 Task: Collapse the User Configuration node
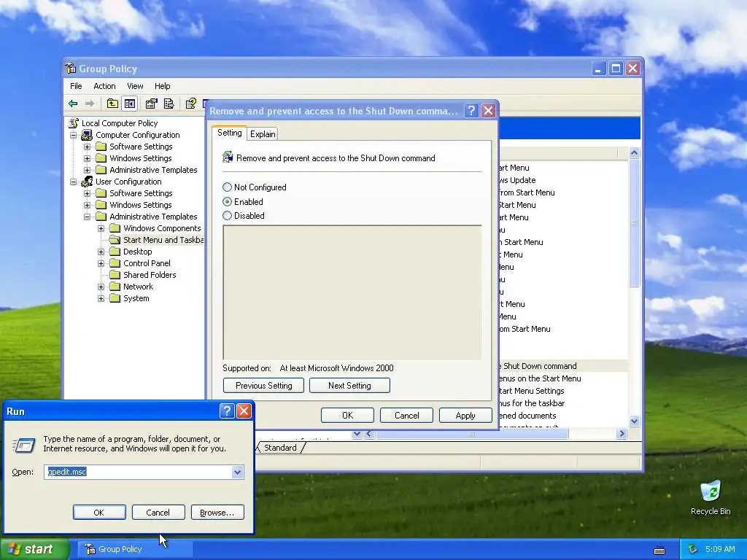74,182
